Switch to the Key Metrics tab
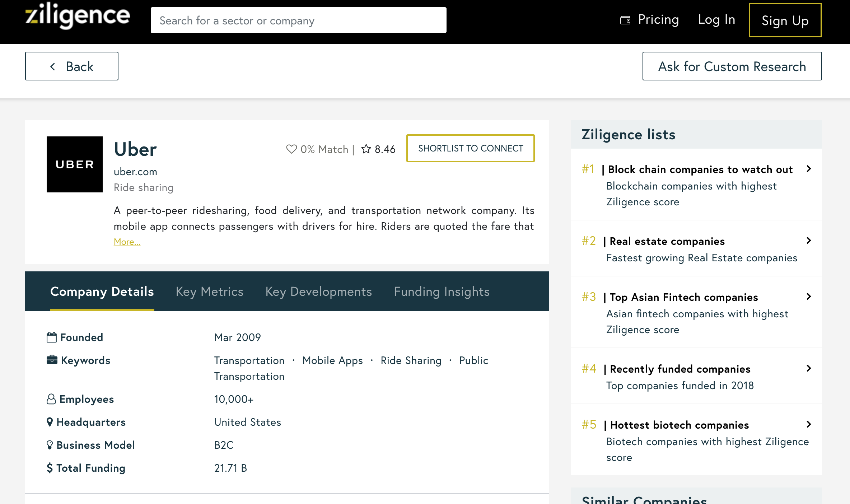The width and height of the screenshot is (850, 504). click(210, 291)
